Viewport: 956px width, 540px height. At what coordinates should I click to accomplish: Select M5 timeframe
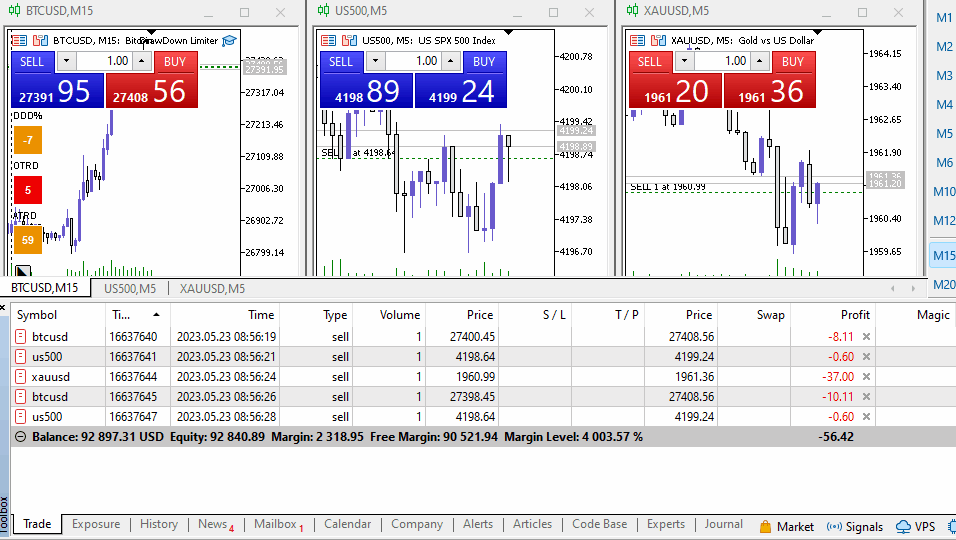coord(944,133)
